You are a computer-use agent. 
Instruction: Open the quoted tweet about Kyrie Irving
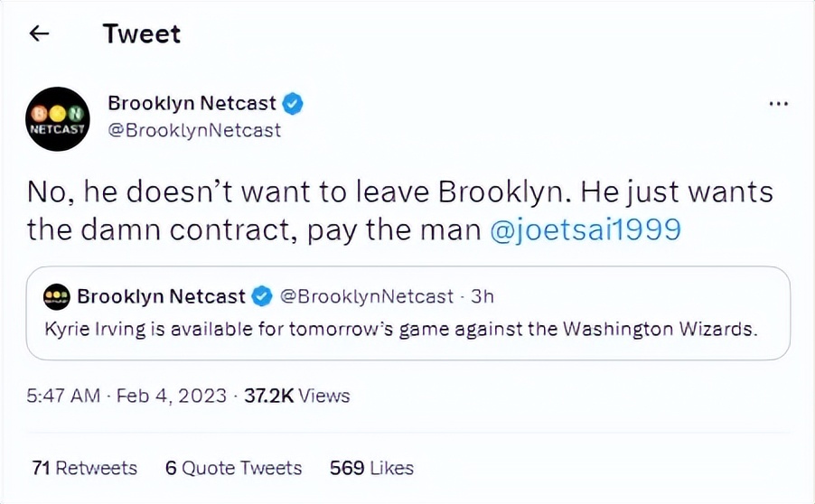pos(400,329)
